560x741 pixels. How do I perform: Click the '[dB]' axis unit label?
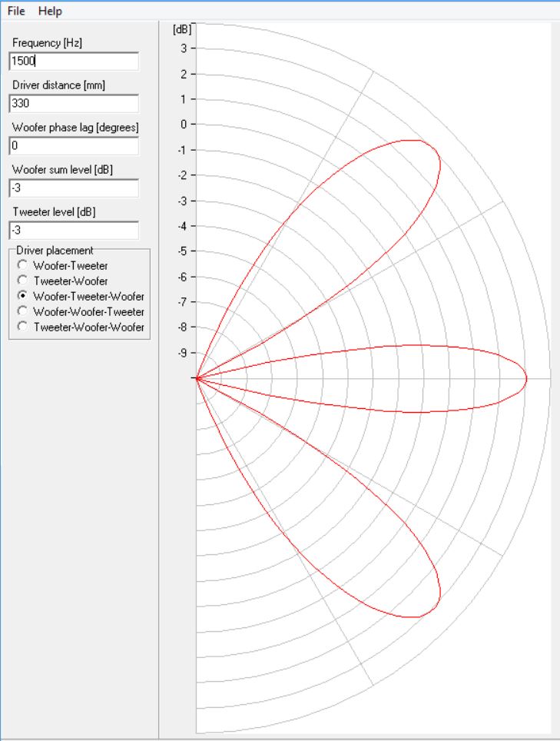point(182,29)
